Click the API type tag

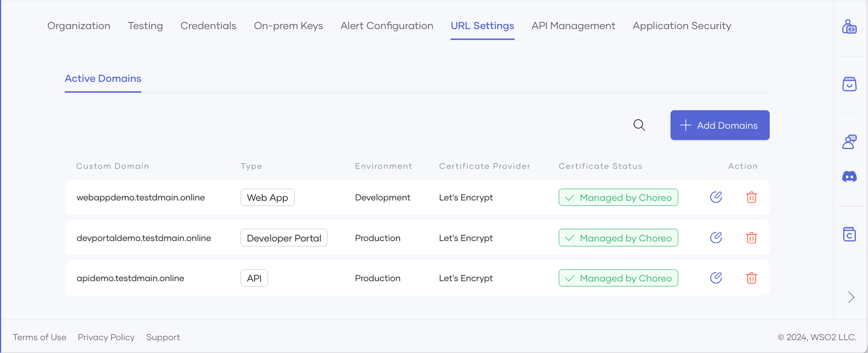click(x=254, y=278)
